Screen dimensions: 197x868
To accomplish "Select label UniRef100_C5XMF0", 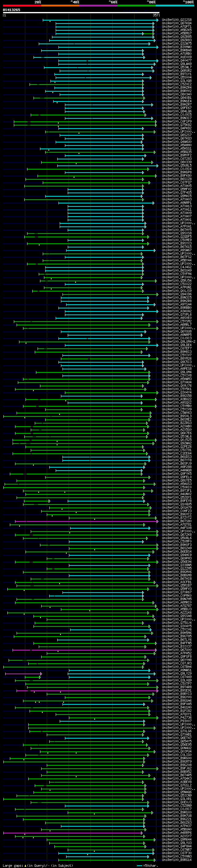I will point(177,542).
